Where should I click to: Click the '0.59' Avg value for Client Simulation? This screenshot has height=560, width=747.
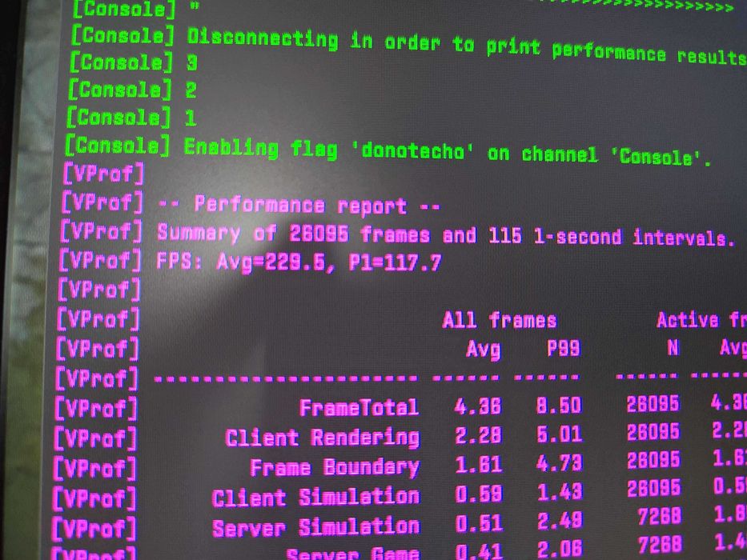[x=480, y=494]
